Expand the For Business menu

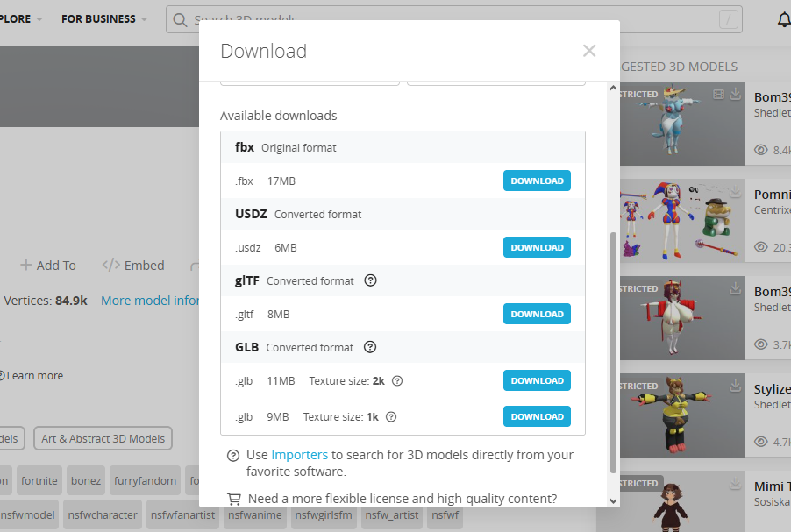tap(104, 19)
